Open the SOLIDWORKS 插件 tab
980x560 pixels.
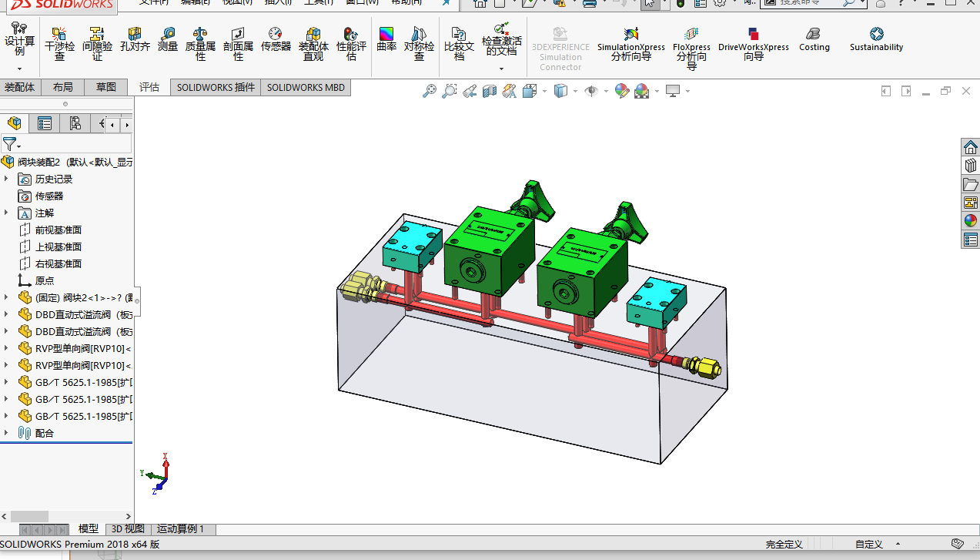[x=216, y=87]
